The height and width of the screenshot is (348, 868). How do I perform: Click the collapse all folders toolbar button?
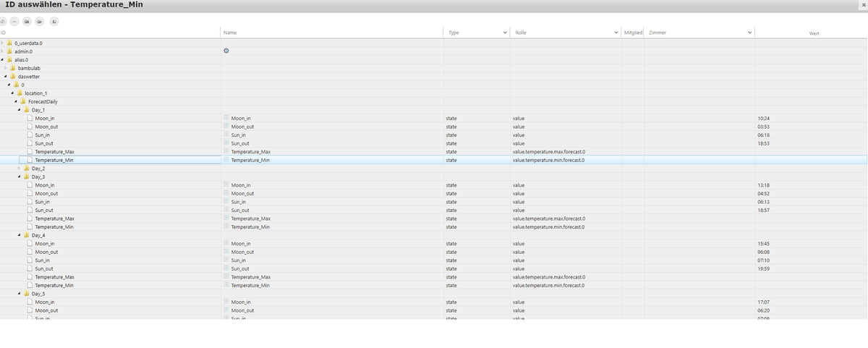tap(27, 21)
